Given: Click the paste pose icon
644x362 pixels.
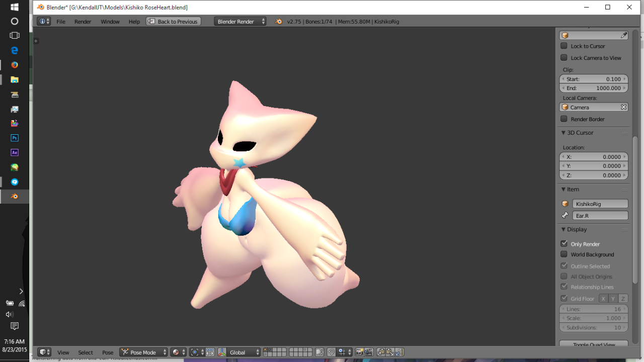Looking at the screenshot, I should [x=390, y=352].
